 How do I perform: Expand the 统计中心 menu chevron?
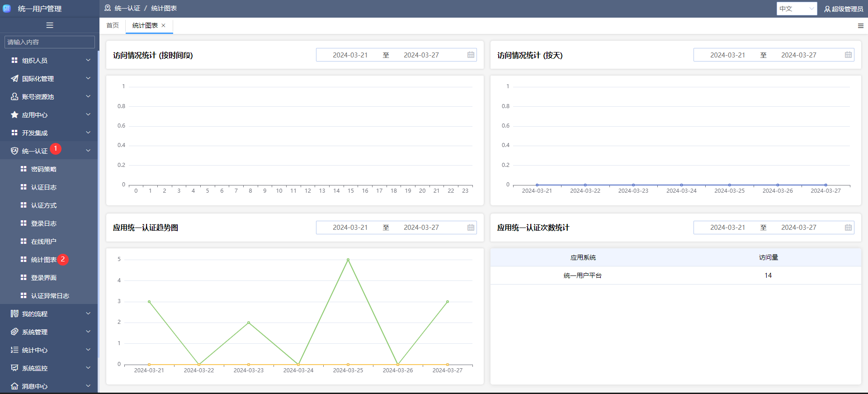pos(88,350)
